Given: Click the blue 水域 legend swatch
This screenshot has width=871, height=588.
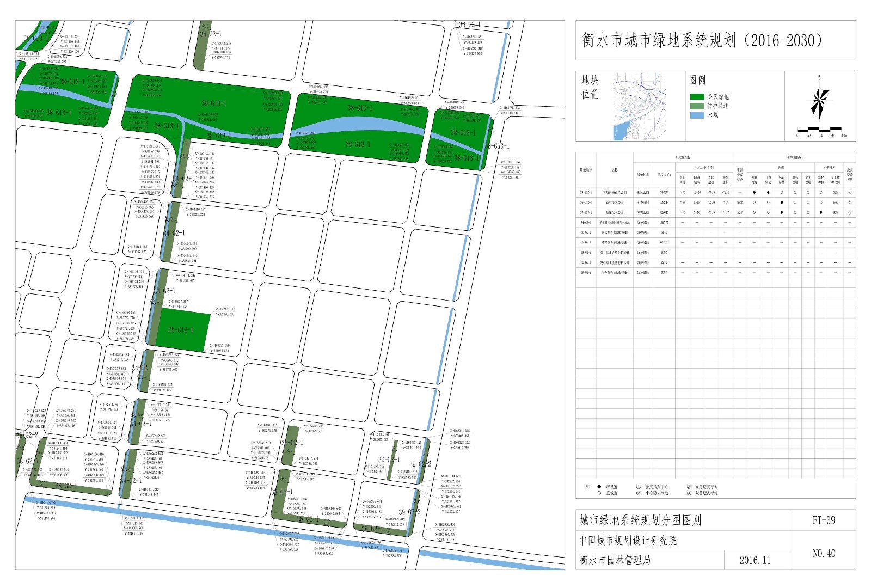Looking at the screenshot, I should [x=697, y=115].
